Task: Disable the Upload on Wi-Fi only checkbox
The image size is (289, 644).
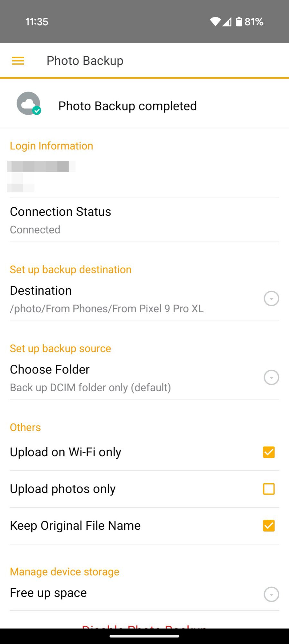Action: click(269, 452)
